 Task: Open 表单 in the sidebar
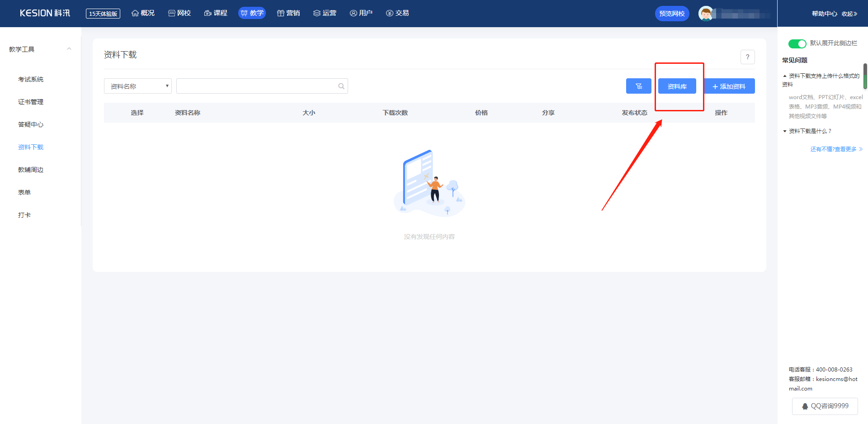point(24,192)
